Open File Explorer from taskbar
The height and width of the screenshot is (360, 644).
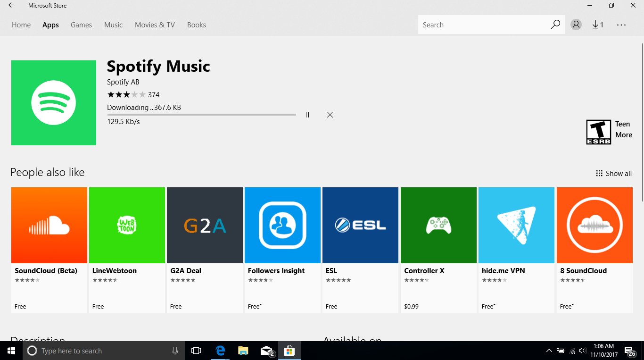tap(243, 351)
